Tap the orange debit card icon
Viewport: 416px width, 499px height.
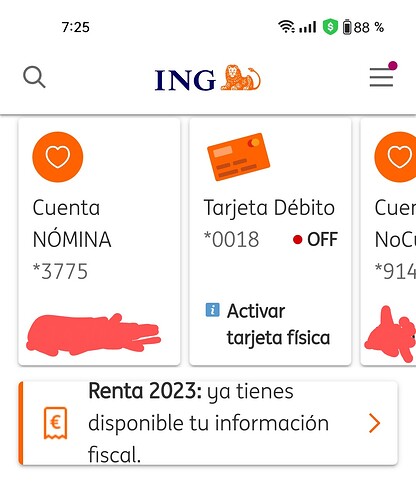click(238, 157)
